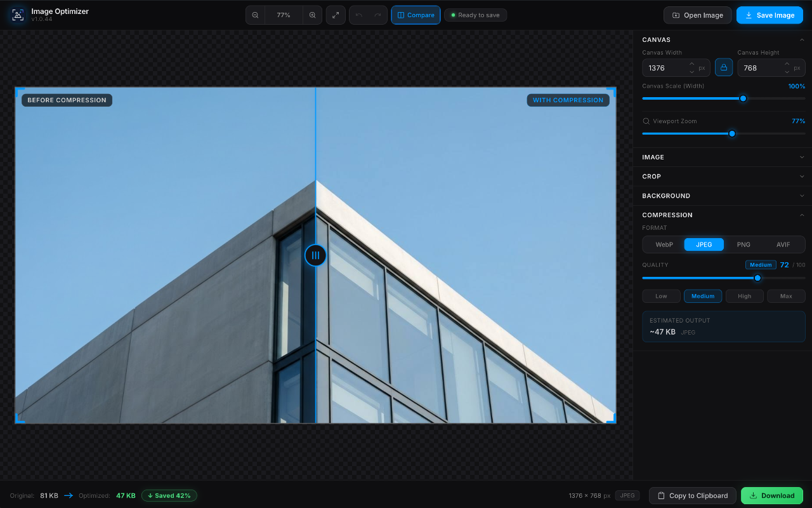
Task: Click the green Download button
Action: (x=772, y=495)
